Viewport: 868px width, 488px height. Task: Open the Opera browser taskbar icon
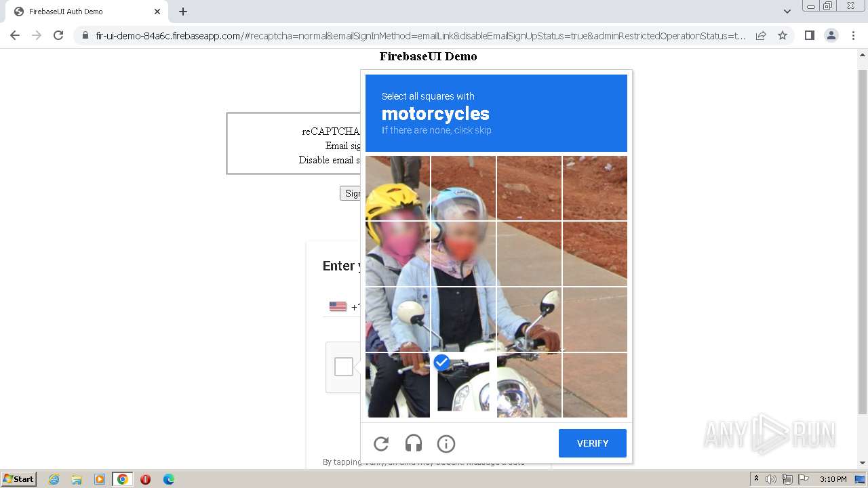(x=145, y=479)
